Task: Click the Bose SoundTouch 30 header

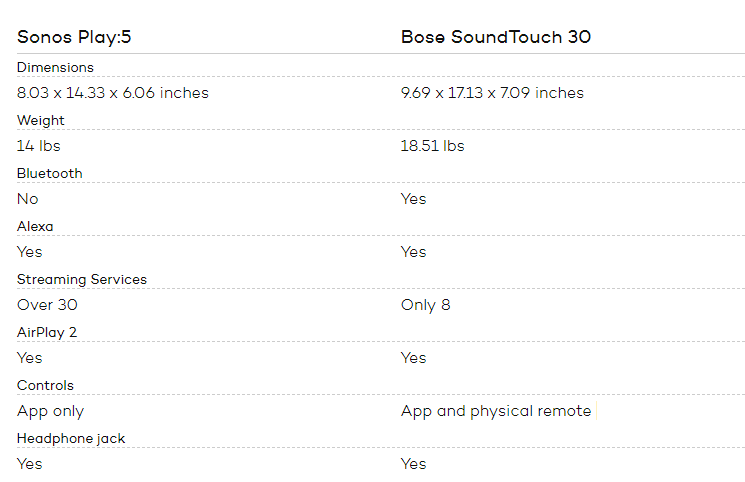Action: tap(496, 37)
